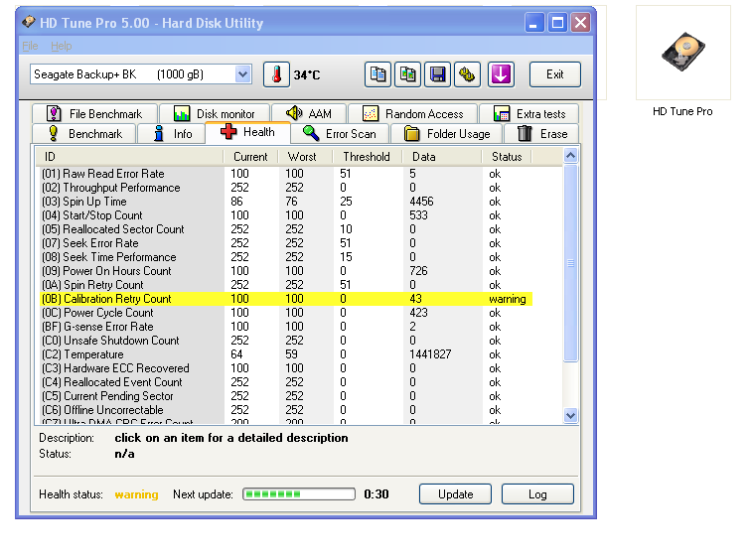752x560 pixels.
Task: Select the (C0) Unsafe Shutdown Count row
Action: [286, 341]
